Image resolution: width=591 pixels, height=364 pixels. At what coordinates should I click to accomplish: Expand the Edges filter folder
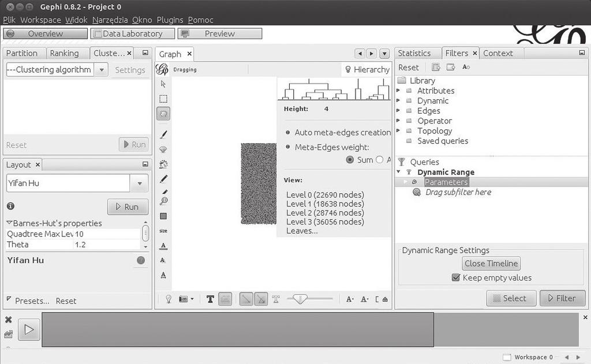[x=398, y=111]
